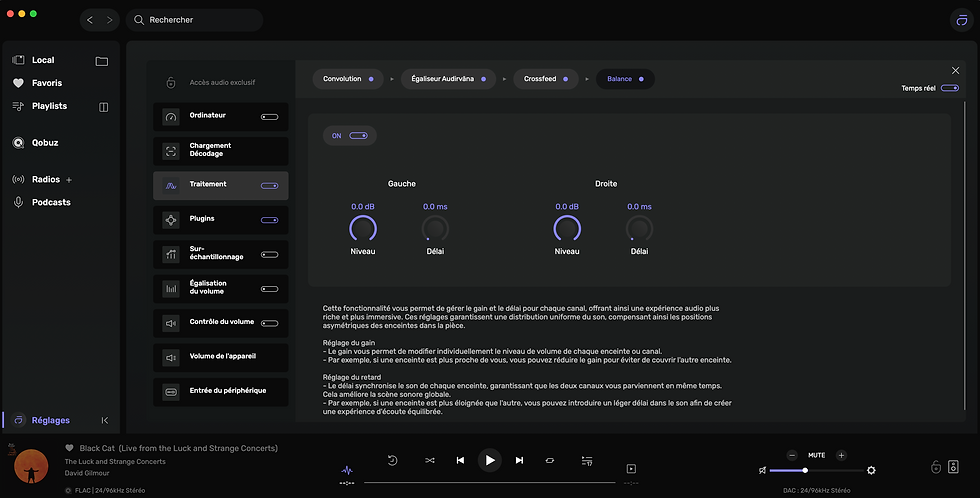The width and height of the screenshot is (980, 498).
Task: Switch to the Crossfeed step
Action: (546, 79)
